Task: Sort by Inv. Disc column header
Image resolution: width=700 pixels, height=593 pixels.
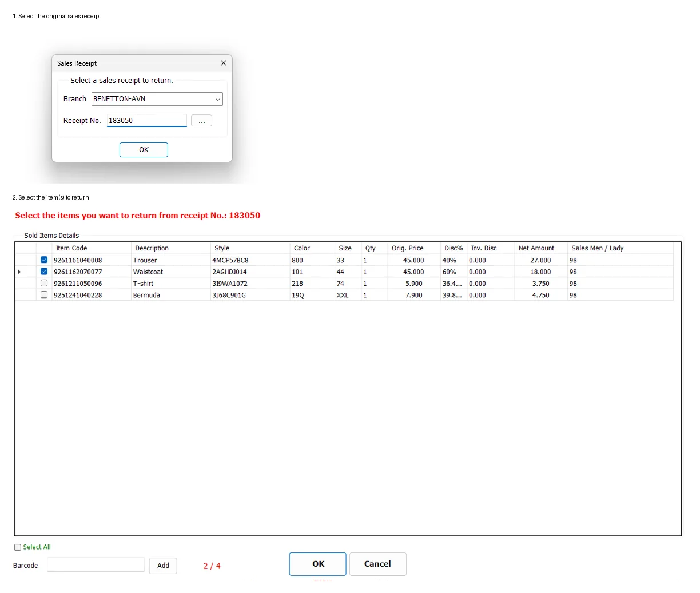Action: (491, 248)
